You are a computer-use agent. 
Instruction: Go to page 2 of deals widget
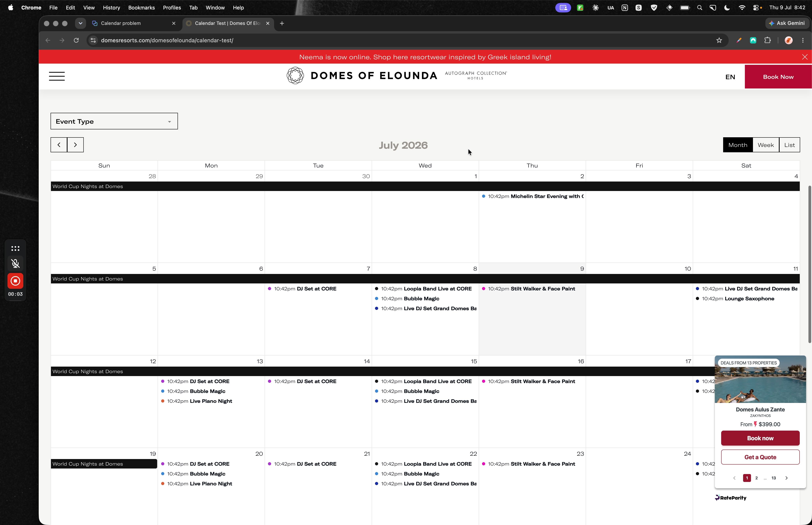point(757,478)
